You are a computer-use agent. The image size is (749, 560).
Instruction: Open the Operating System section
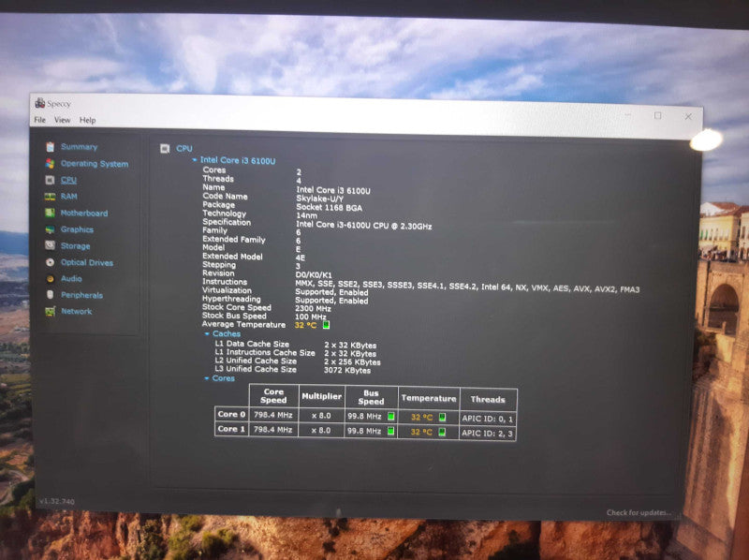coord(95,164)
